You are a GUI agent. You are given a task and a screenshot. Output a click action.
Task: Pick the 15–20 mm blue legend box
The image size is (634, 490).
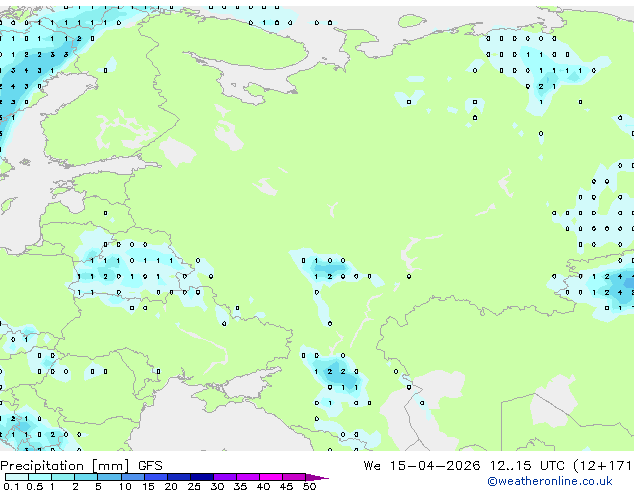155,477
